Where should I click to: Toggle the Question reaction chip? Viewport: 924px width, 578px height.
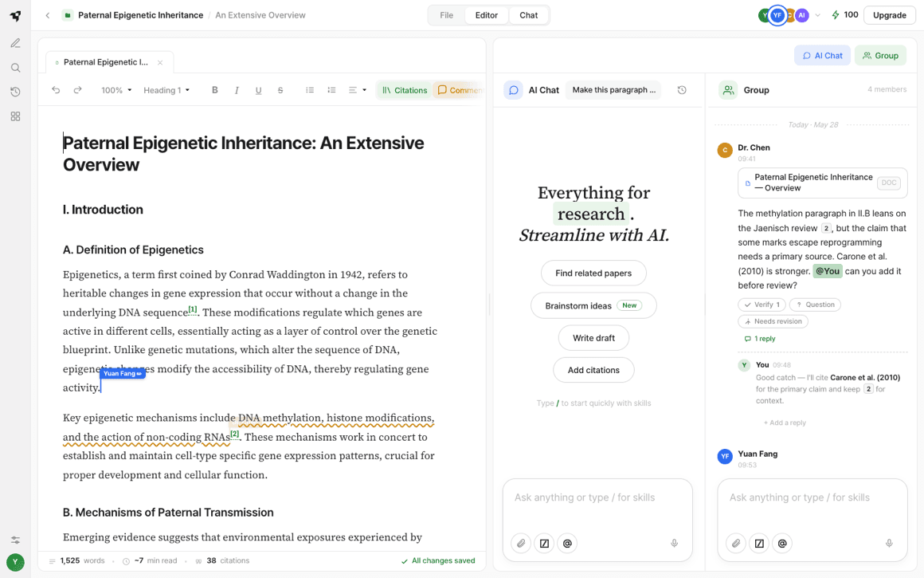[815, 305]
